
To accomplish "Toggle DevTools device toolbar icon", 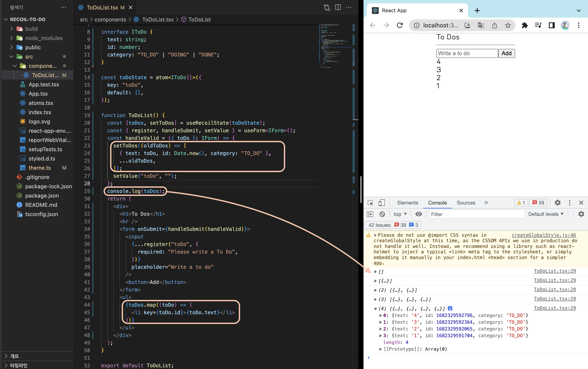I will [x=382, y=203].
